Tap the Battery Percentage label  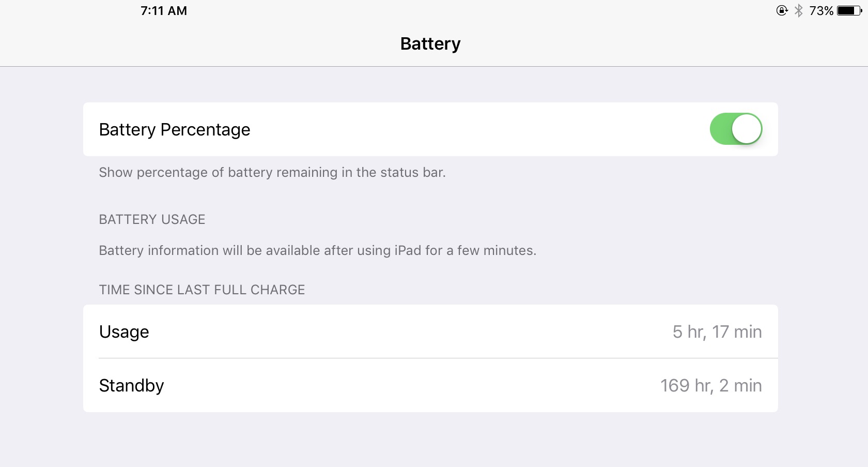(x=175, y=129)
